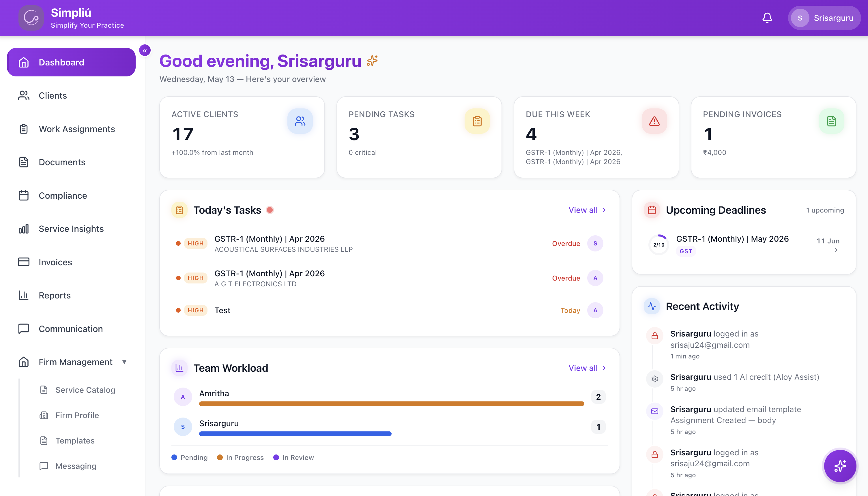
Task: Click Amritha's workload count 2
Action: (598, 397)
